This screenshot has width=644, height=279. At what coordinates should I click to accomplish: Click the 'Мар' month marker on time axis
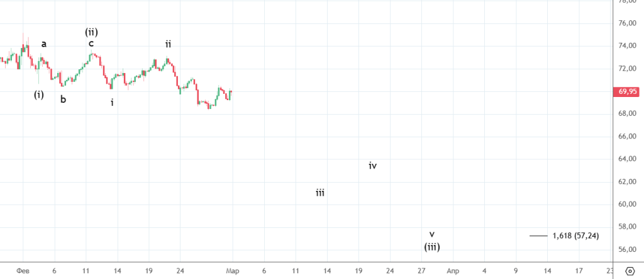[x=233, y=270]
